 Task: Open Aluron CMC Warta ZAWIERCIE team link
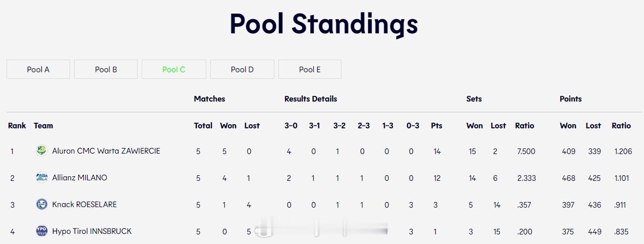pyautogui.click(x=106, y=151)
